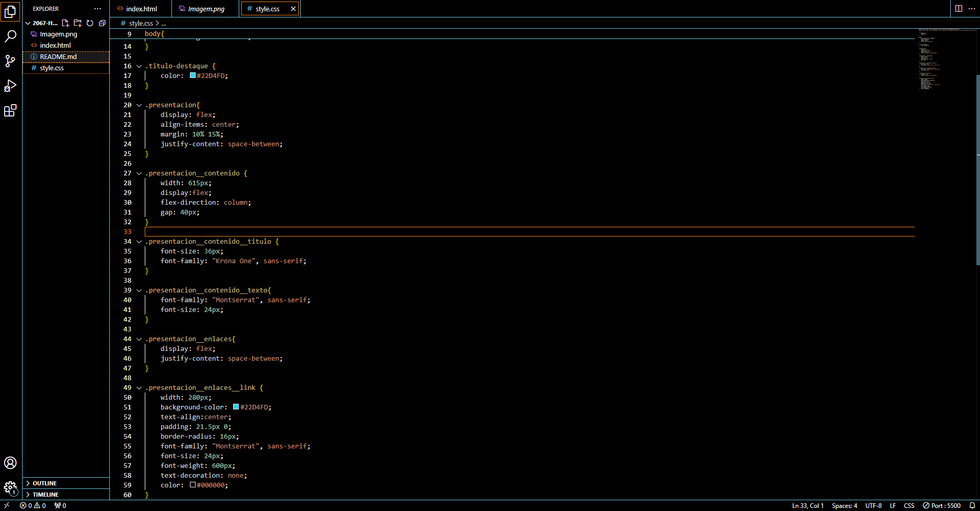Fold the .titulo-destaque rule

(139, 66)
